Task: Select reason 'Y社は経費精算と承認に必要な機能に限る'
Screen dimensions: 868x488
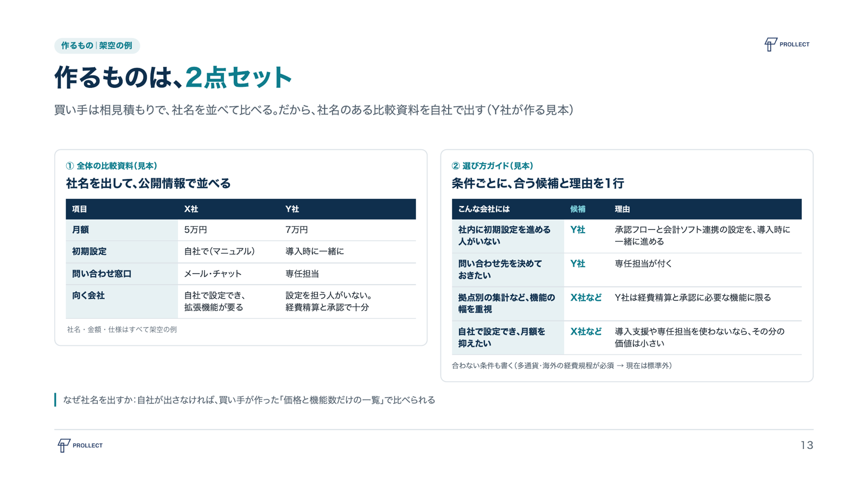Action: 693,298
